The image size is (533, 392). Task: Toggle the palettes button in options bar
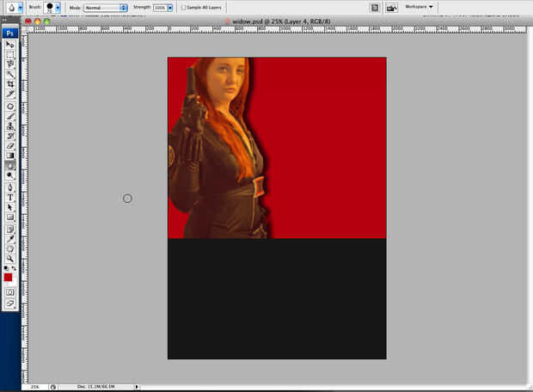pyautogui.click(x=375, y=8)
